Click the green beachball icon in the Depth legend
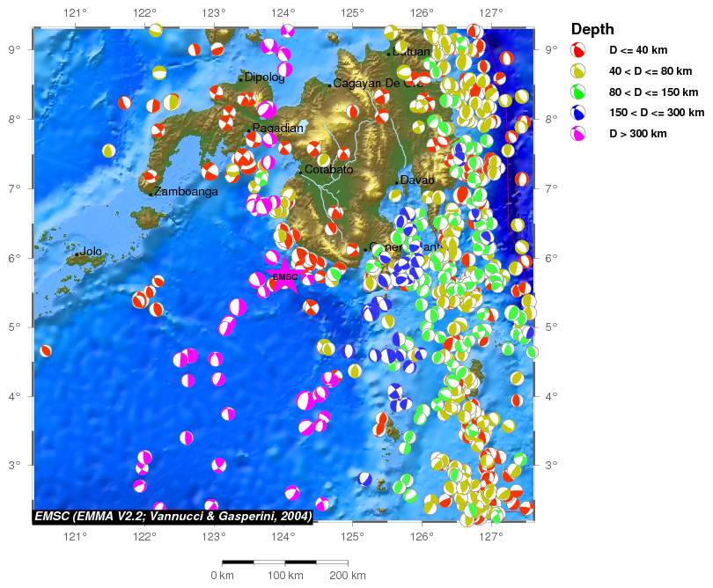This screenshot has width=713, height=588. 578,92
